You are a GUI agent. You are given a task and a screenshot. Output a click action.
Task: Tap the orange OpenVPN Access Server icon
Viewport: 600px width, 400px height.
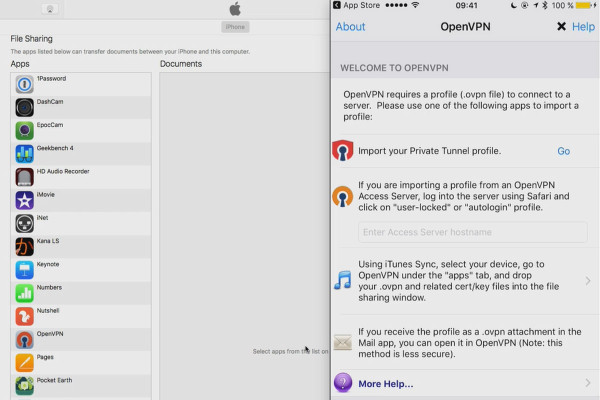[x=342, y=197]
